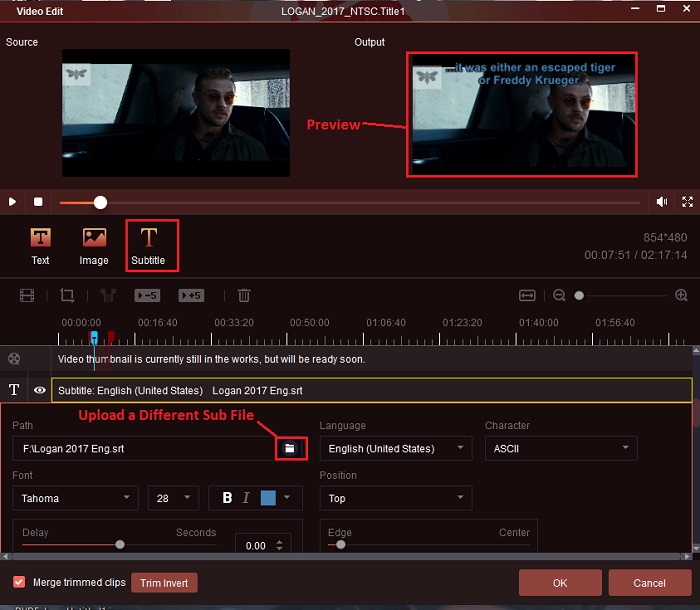Maximize the Video Edit window
This screenshot has height=610, width=700.
click(x=661, y=8)
